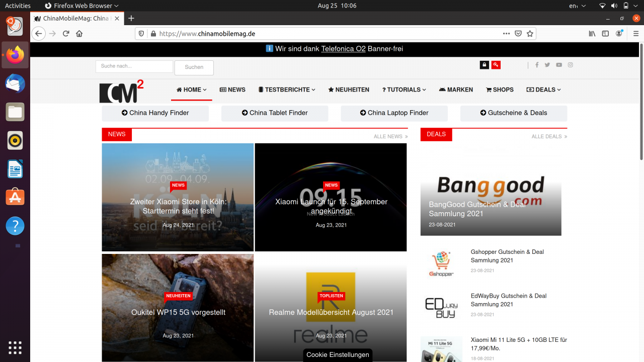
Task: Open Files from the Ubuntu dock
Action: [x=15, y=112]
